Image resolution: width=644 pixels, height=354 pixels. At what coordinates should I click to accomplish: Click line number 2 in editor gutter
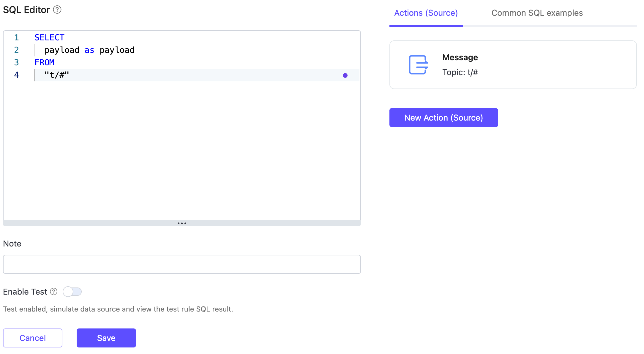coord(17,50)
